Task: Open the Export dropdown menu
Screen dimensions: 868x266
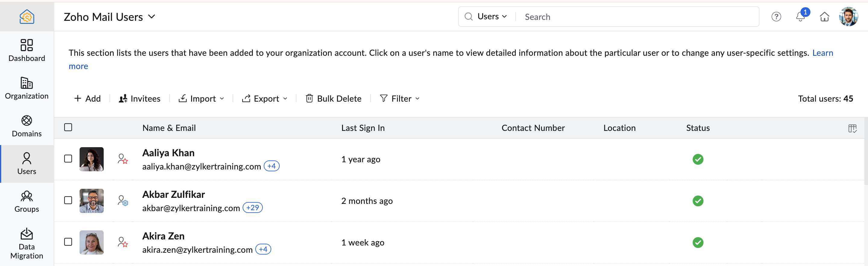Action: [265, 99]
